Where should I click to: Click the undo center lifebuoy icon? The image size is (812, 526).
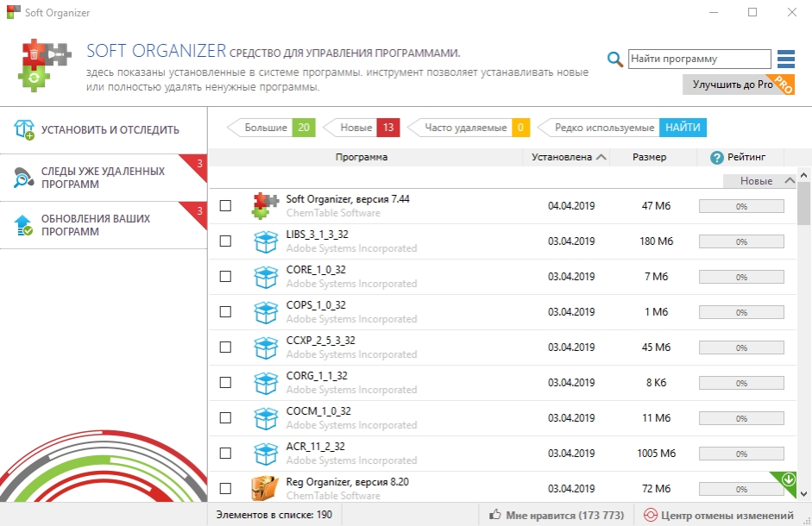click(650, 515)
